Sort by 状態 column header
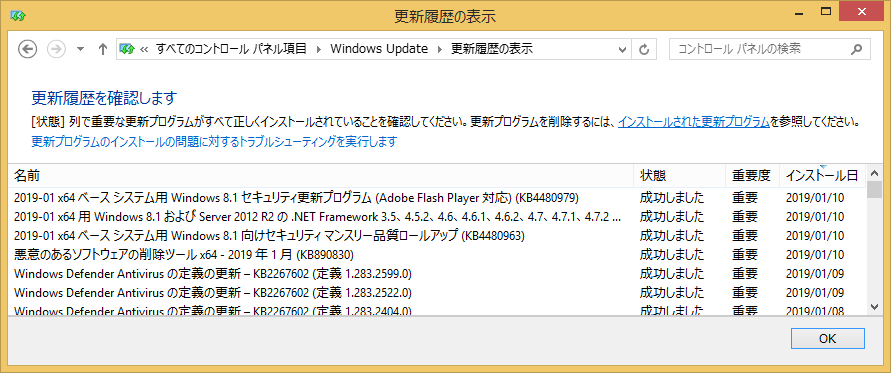 point(680,176)
